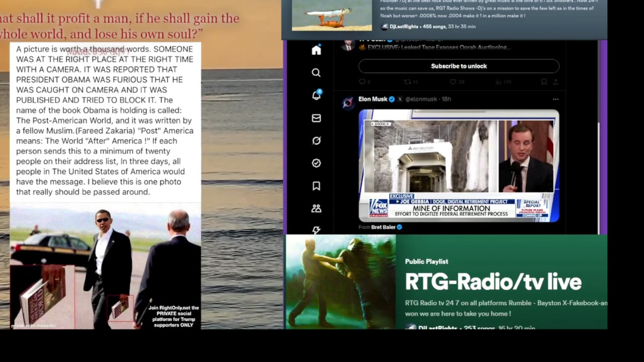Open the X Search/Explore magnifier icon
644x362 pixels.
(x=316, y=72)
